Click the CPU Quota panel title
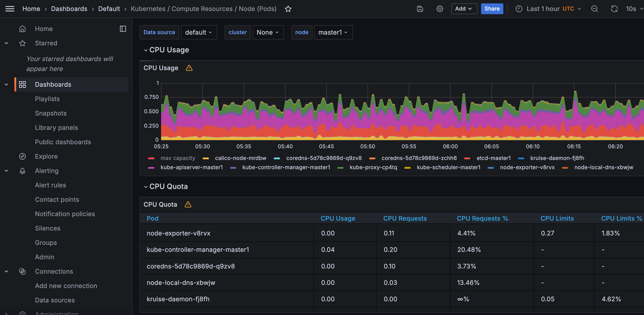Screen dimensions: 644x315 (x=160, y=205)
